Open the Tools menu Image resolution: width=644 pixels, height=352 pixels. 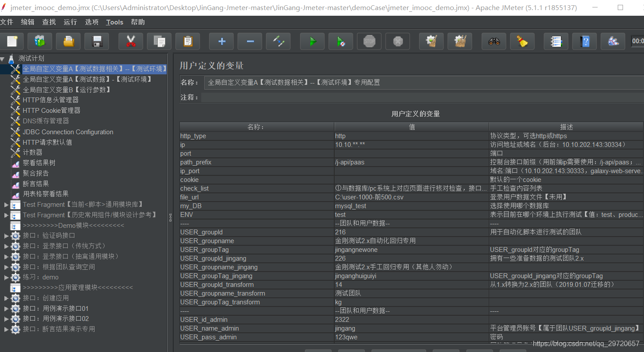click(114, 22)
